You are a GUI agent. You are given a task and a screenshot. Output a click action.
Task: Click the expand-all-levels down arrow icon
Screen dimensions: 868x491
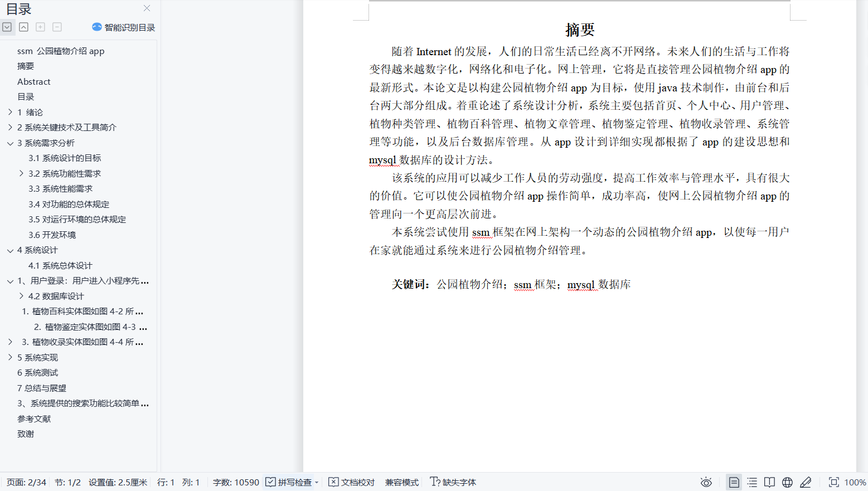click(x=7, y=27)
